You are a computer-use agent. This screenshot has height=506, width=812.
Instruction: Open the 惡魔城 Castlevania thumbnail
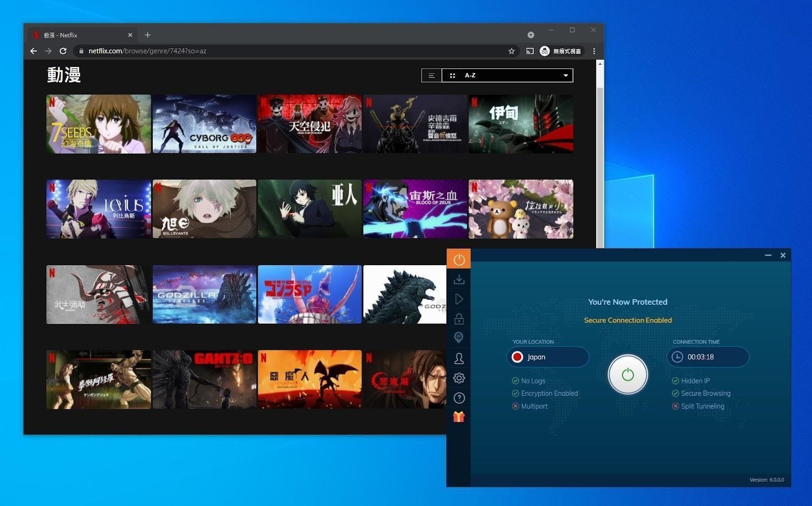click(404, 379)
